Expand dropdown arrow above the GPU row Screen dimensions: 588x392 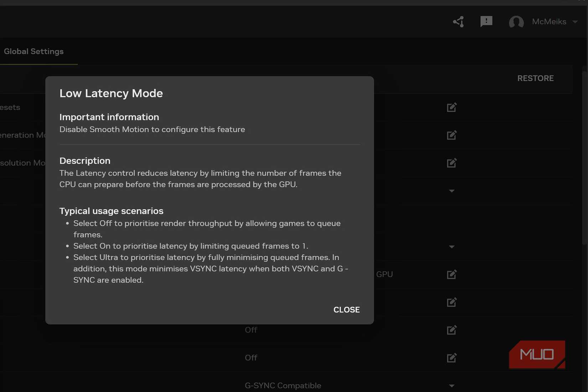(x=452, y=247)
